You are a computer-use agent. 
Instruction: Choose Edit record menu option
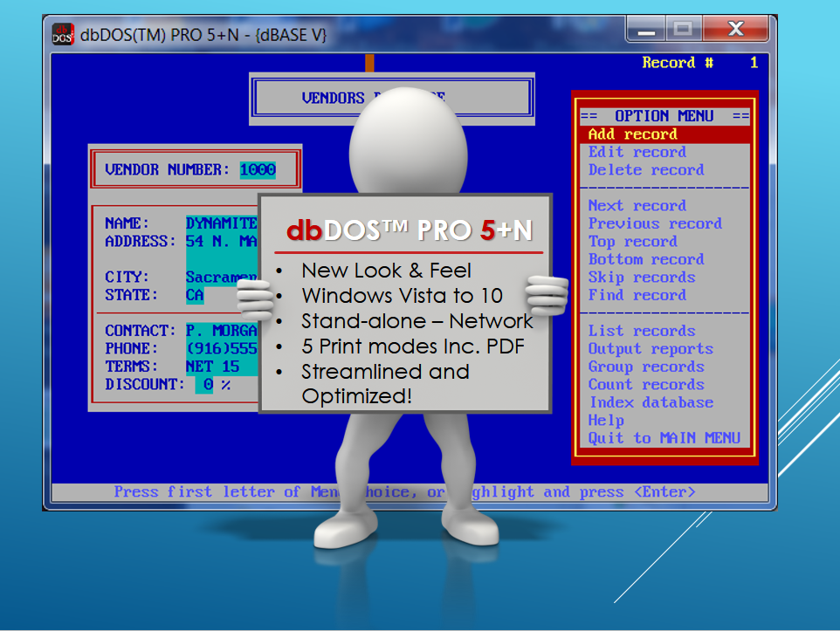(637, 152)
